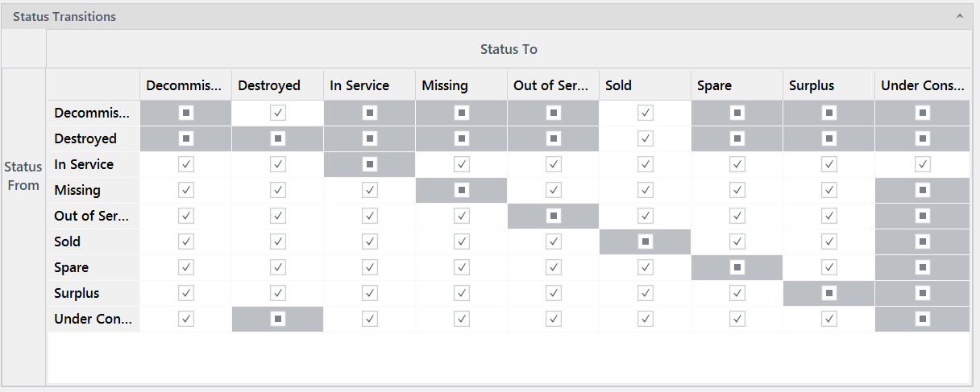Image resolution: width=980 pixels, height=392 pixels.
Task: Select the Under Construction row header
Action: [93, 319]
